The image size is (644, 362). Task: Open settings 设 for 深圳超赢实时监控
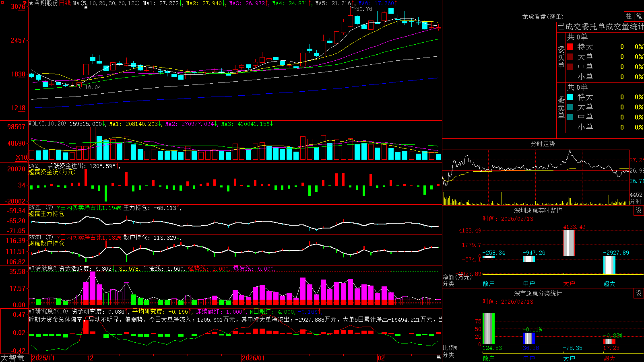click(639, 210)
